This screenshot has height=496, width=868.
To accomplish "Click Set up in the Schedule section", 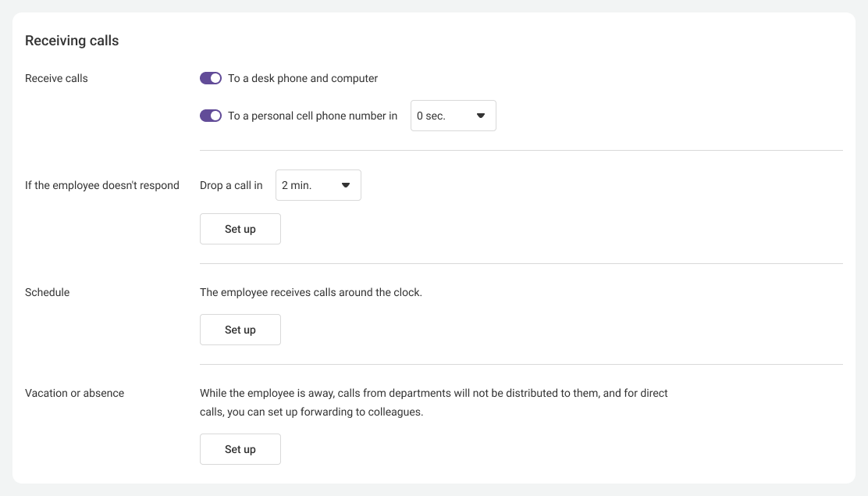I will pos(240,330).
